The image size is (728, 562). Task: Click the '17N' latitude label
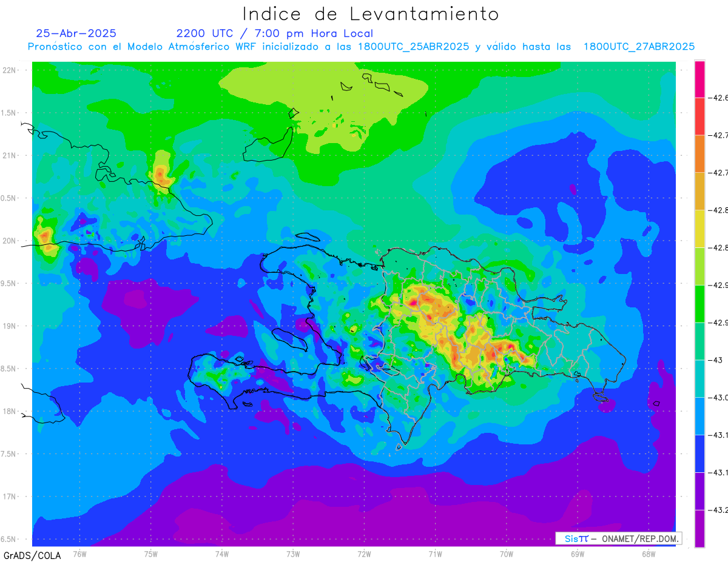[x=9, y=497]
